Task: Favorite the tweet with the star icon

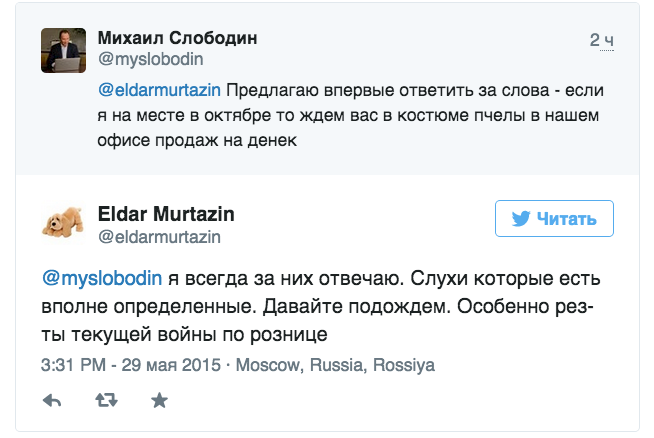Action: [159, 401]
